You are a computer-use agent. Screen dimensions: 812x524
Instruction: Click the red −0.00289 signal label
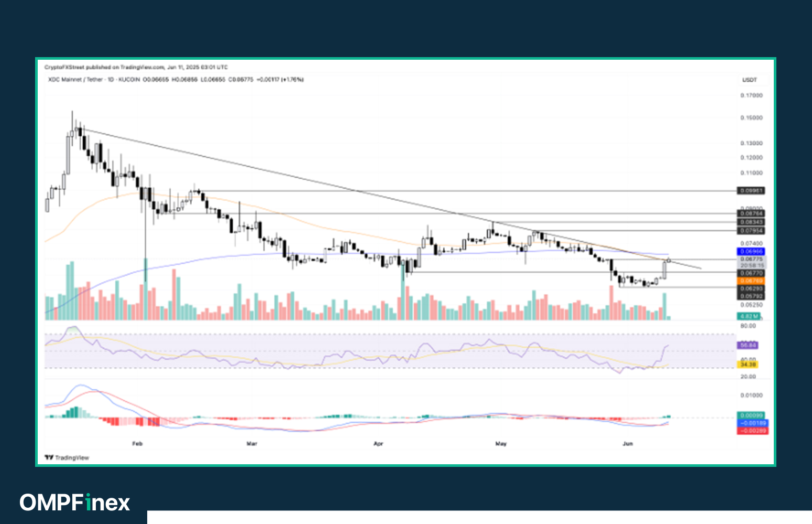coord(752,431)
